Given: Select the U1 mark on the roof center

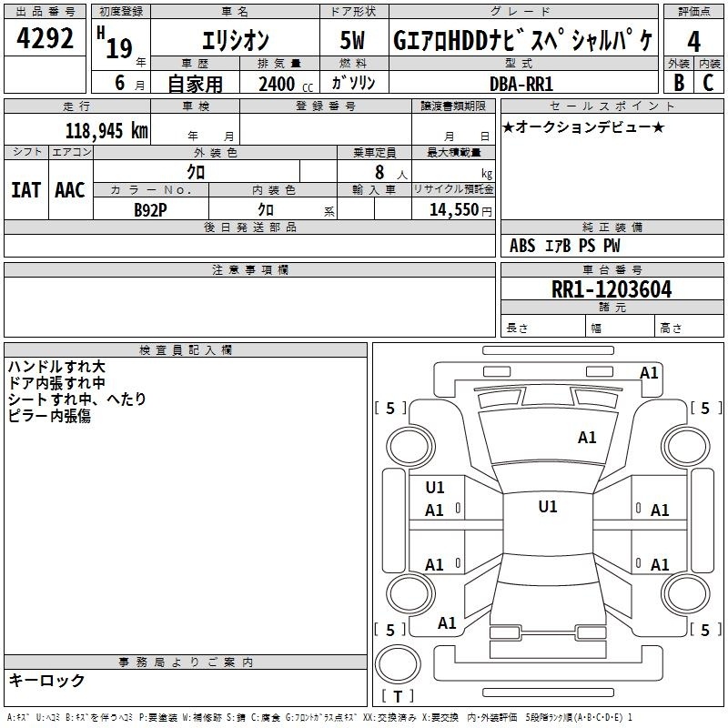Looking at the screenshot, I should point(547,507).
